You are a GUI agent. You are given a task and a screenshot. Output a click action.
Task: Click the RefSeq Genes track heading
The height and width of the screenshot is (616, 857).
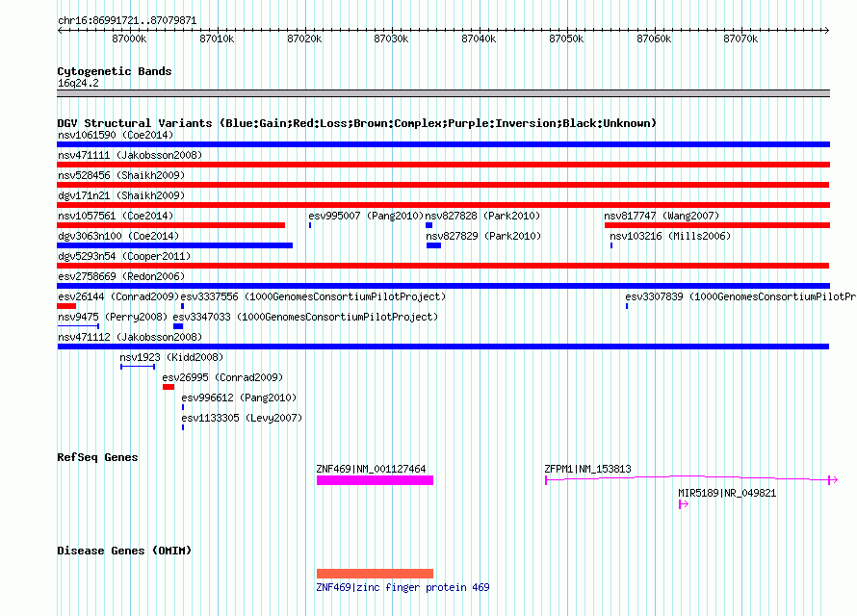pos(97,457)
